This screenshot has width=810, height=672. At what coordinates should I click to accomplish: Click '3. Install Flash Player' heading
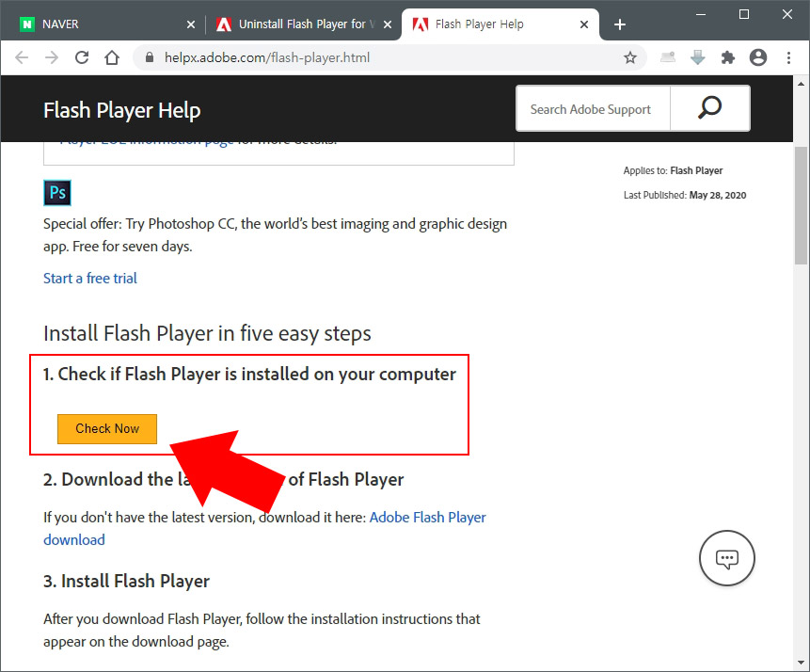(x=127, y=581)
